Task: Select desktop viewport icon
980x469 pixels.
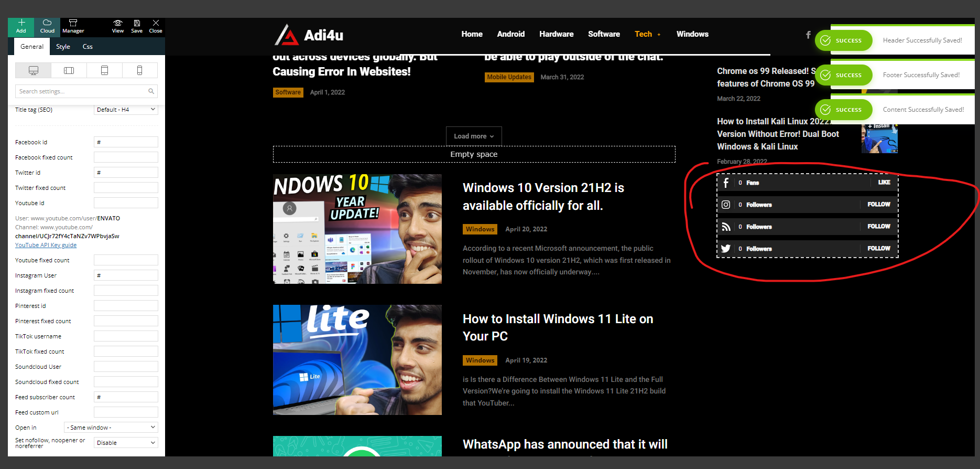Action: click(34, 70)
